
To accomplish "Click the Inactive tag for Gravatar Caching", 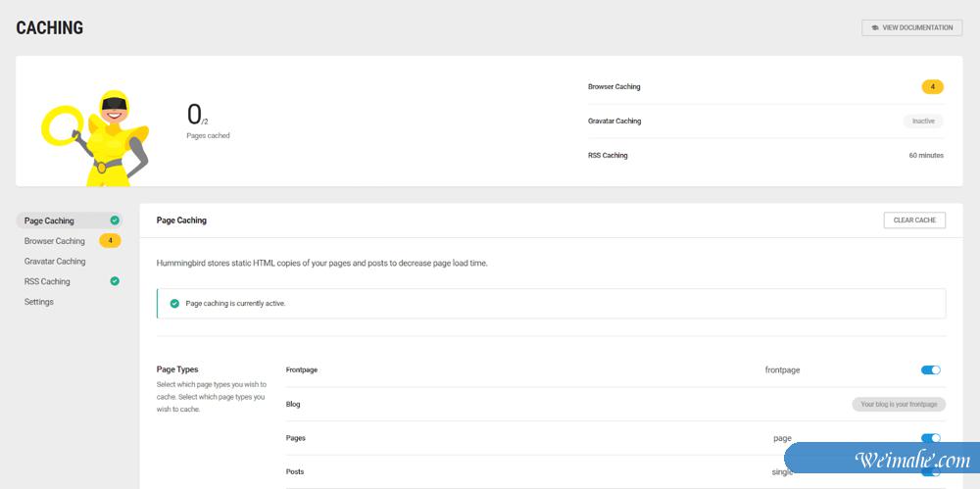I will (923, 122).
